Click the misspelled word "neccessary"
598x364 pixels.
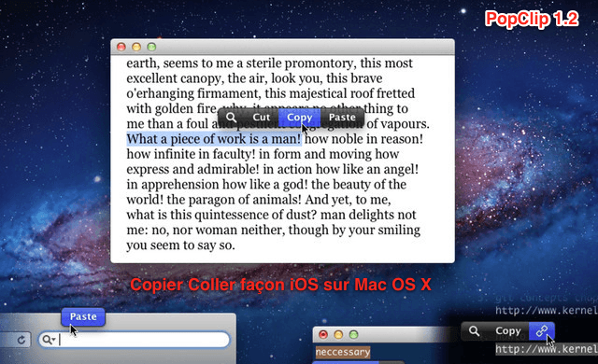point(343,352)
